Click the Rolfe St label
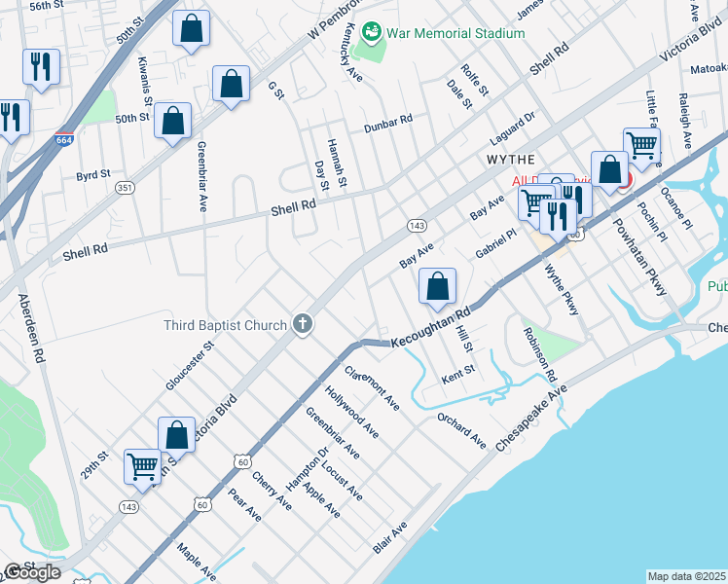 click(x=475, y=81)
